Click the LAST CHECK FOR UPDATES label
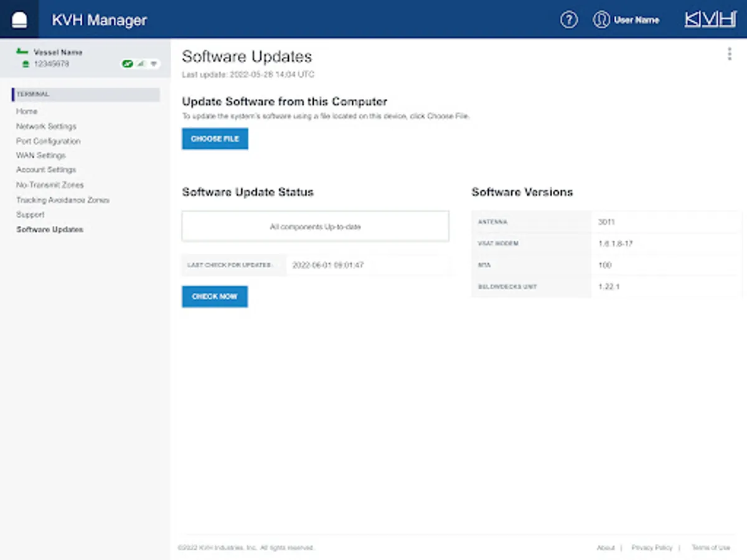This screenshot has width=747, height=560. 230,265
